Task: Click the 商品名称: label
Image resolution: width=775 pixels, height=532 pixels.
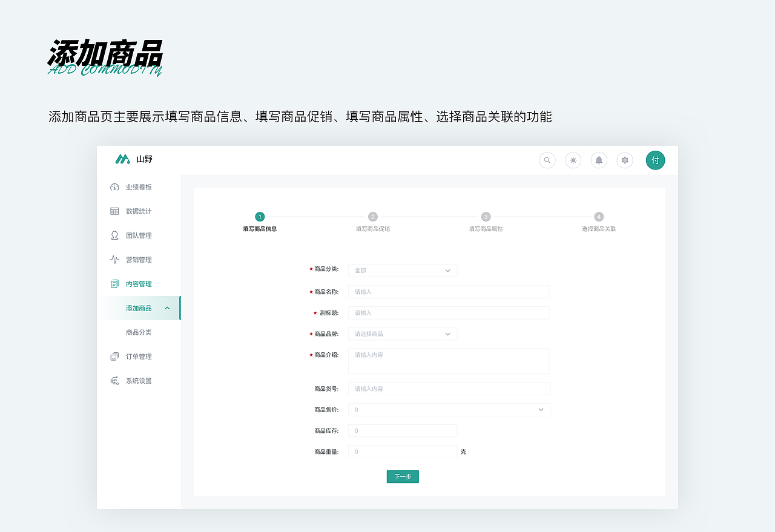Action: (326, 292)
